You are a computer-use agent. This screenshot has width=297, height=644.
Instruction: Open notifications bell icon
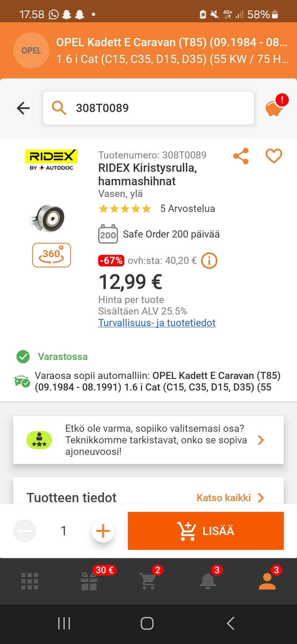pos(208,581)
